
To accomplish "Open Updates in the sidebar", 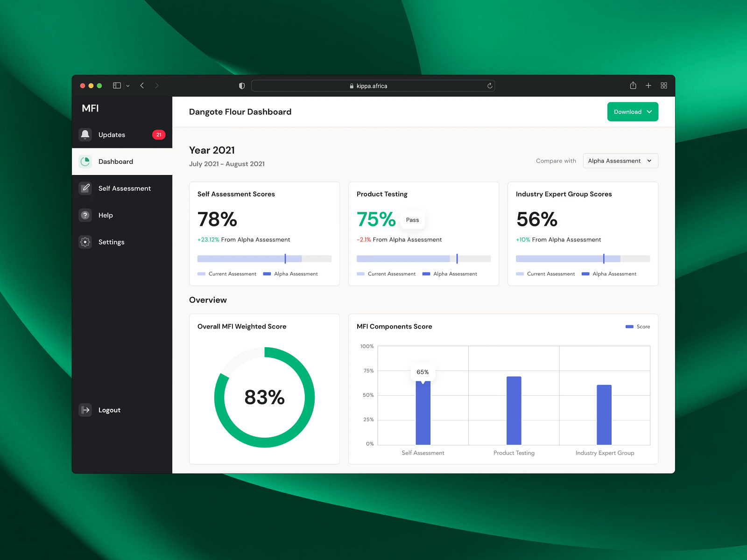I will (122, 135).
